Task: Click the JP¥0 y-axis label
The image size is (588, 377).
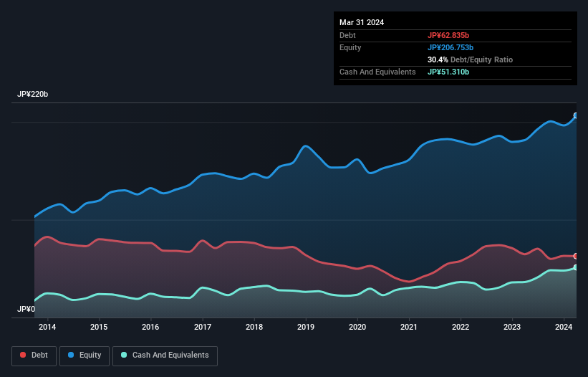Action: [26, 310]
